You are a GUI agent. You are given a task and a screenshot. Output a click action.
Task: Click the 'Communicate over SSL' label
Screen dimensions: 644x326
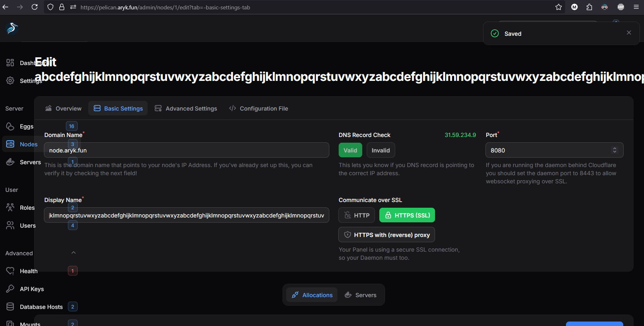click(370, 200)
